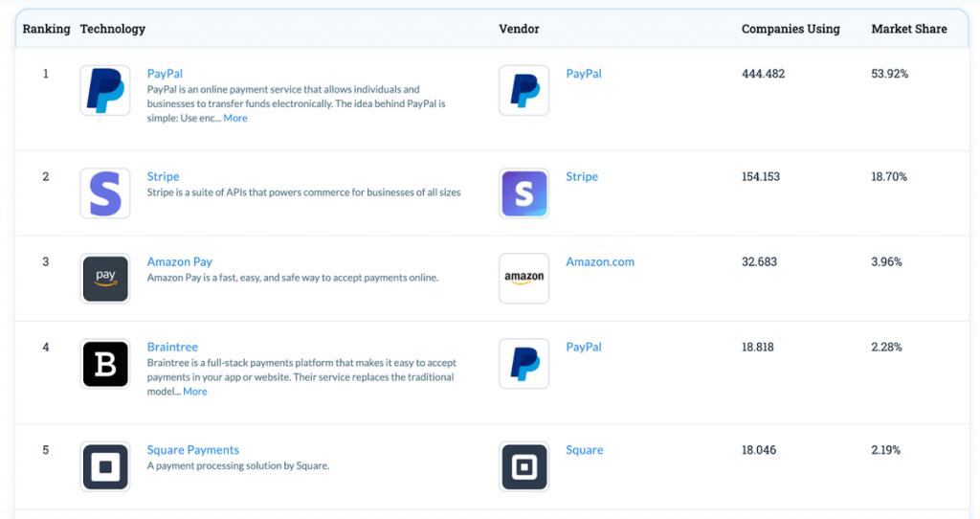Click the Square Payments technology logo
Screen dimensions: 980x519
coord(105,466)
